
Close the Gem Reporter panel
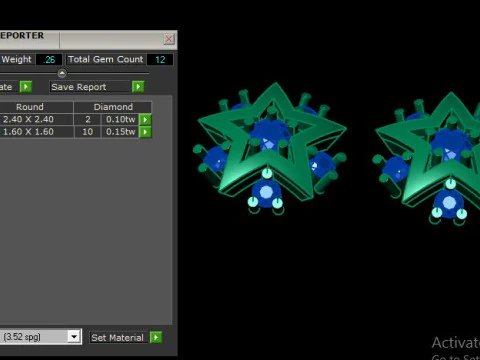coord(169,39)
